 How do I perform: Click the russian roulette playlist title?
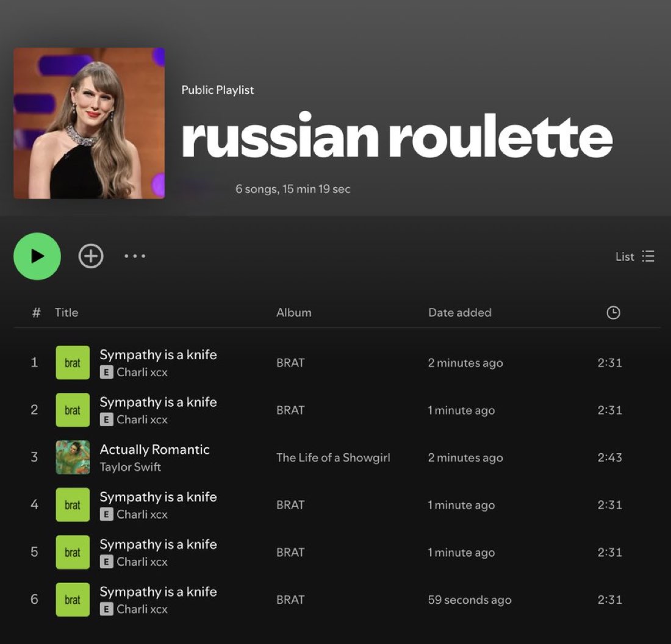click(x=396, y=135)
